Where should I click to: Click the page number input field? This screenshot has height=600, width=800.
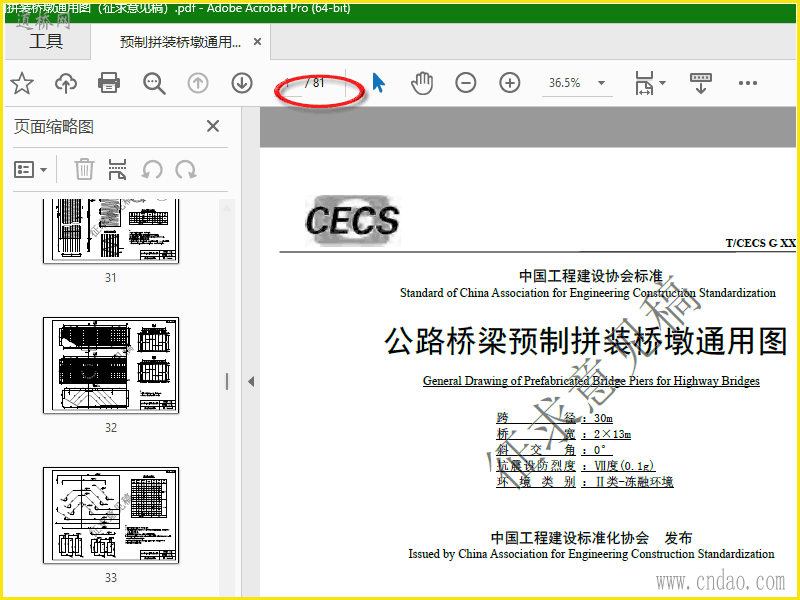(x=289, y=83)
